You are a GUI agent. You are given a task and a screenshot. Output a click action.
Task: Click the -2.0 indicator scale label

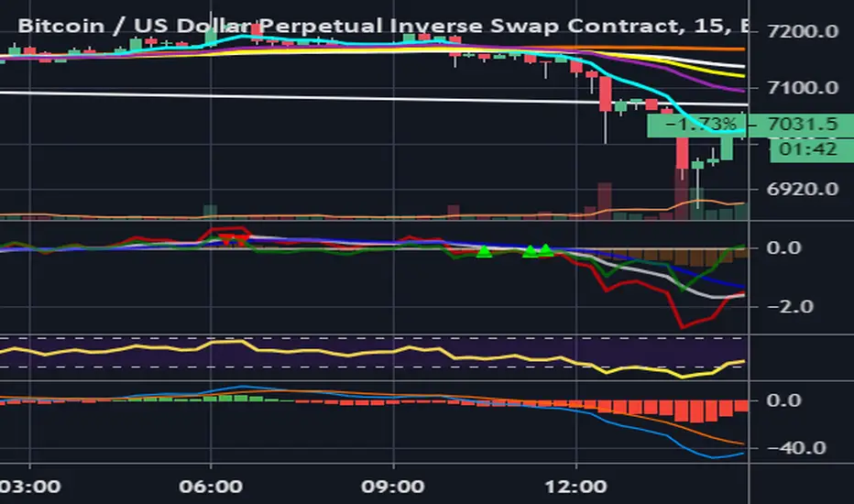click(790, 307)
